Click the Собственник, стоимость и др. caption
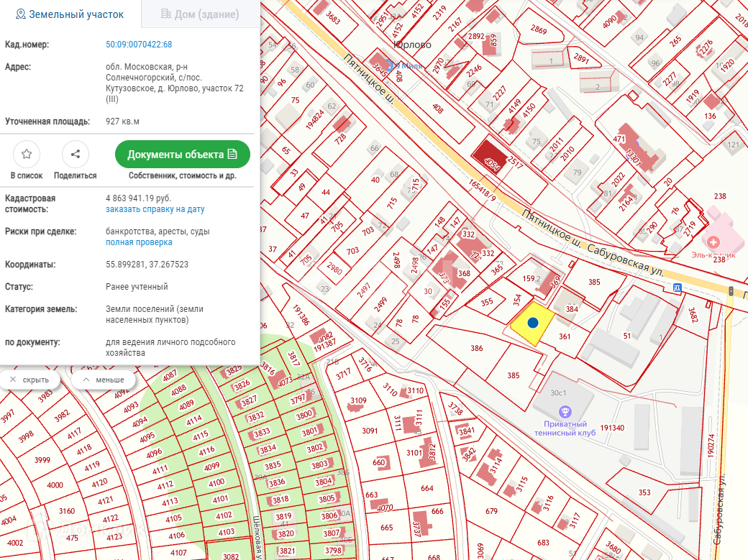This screenshot has height=560, width=748. click(x=182, y=175)
